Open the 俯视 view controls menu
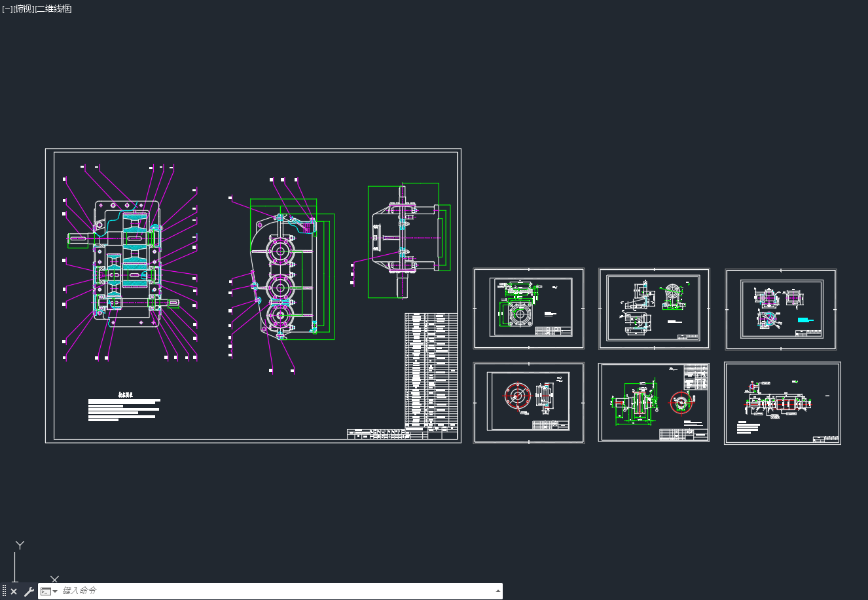The height and width of the screenshot is (600, 868). coord(24,9)
